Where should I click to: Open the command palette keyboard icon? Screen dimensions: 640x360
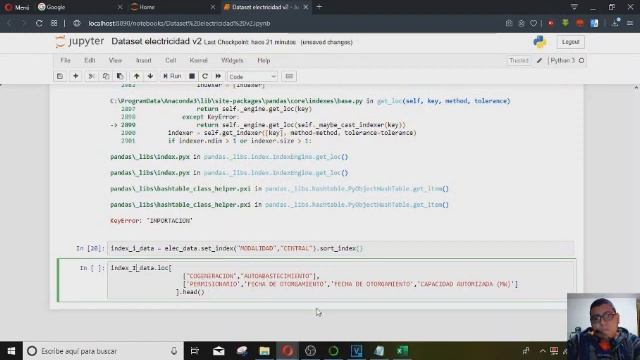[x=289, y=76]
